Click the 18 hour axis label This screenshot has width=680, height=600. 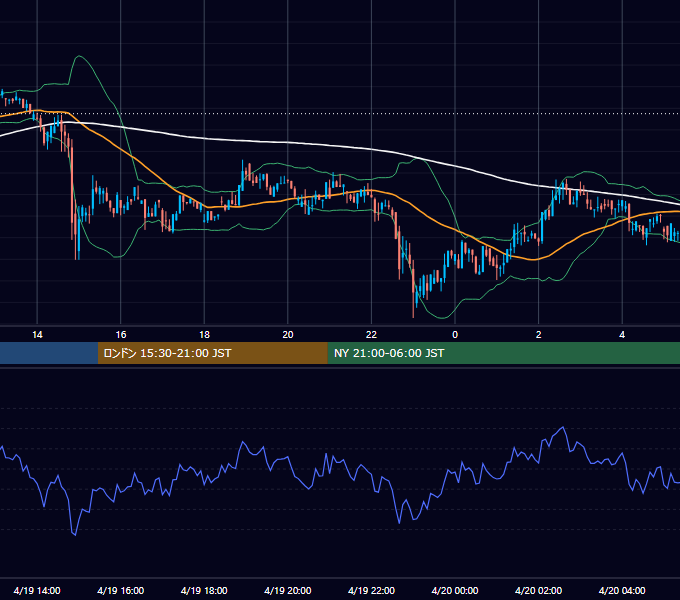click(204, 335)
